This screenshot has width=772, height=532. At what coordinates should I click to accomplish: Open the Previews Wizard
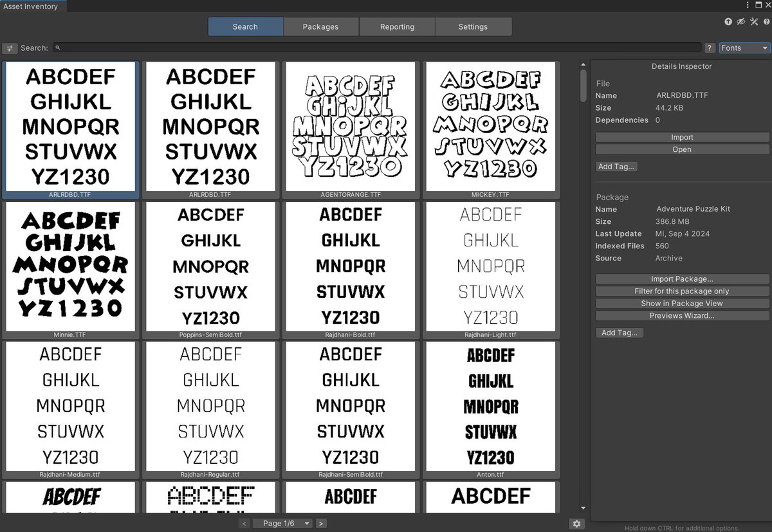(682, 315)
